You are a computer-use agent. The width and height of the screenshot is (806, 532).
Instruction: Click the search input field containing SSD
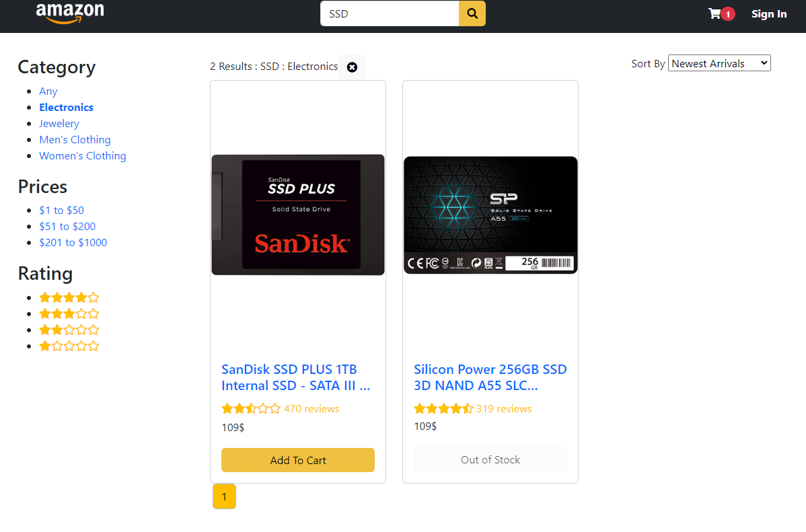[x=390, y=14]
